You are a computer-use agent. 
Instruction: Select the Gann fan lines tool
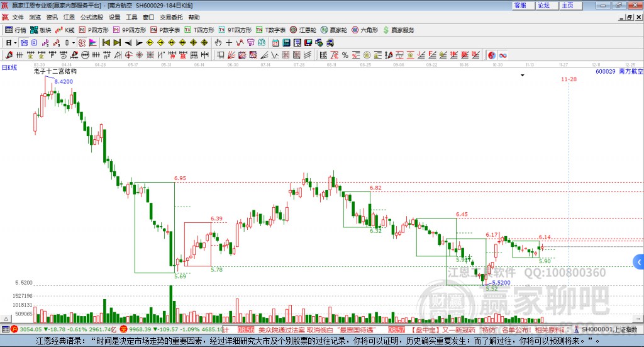point(231,55)
